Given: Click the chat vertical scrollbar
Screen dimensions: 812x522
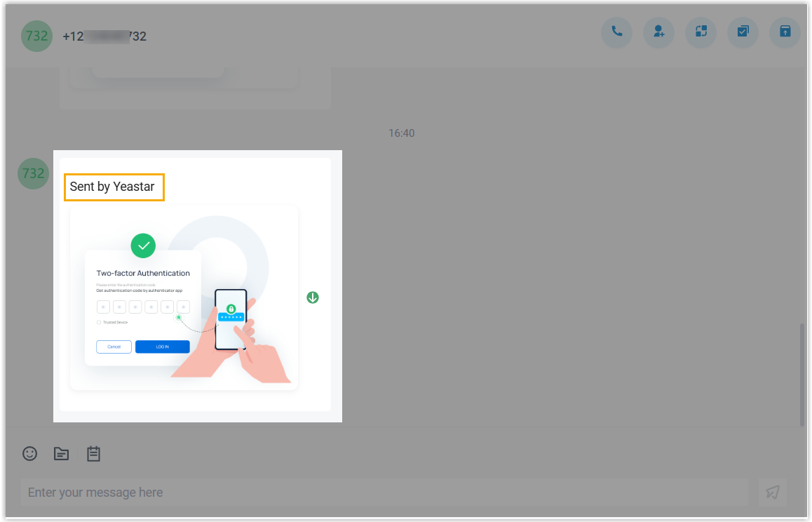Looking at the screenshot, I should pos(802,375).
